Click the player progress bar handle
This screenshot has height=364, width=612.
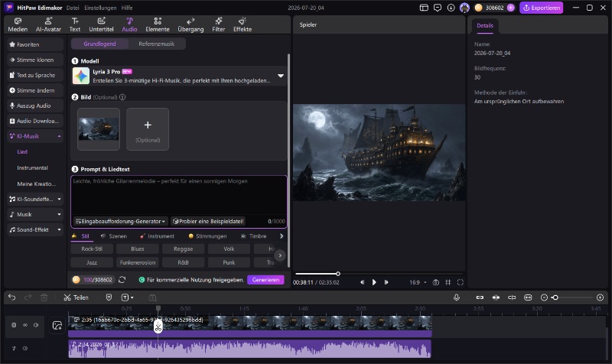click(x=338, y=274)
